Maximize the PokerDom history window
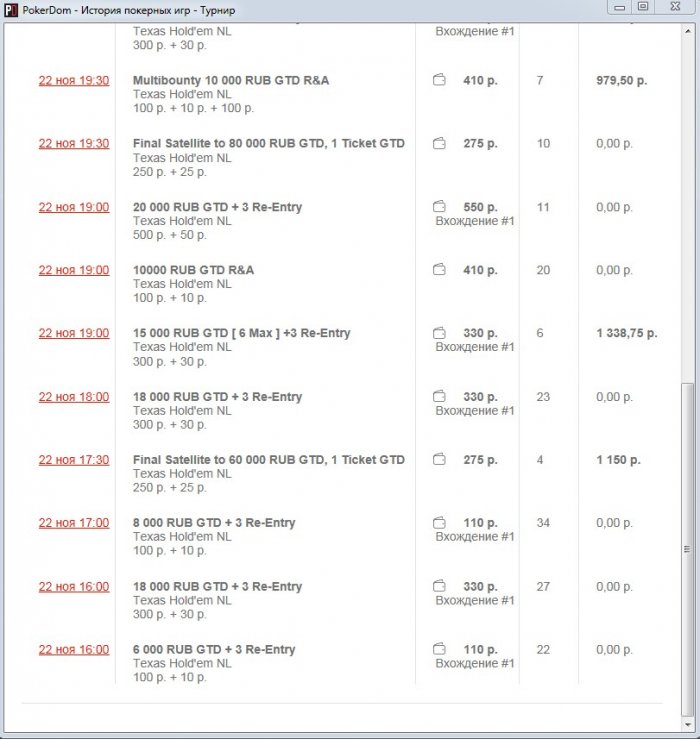 coord(643,6)
